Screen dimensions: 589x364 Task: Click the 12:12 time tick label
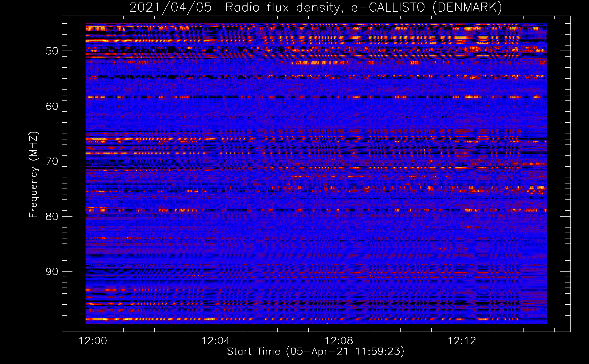click(462, 341)
